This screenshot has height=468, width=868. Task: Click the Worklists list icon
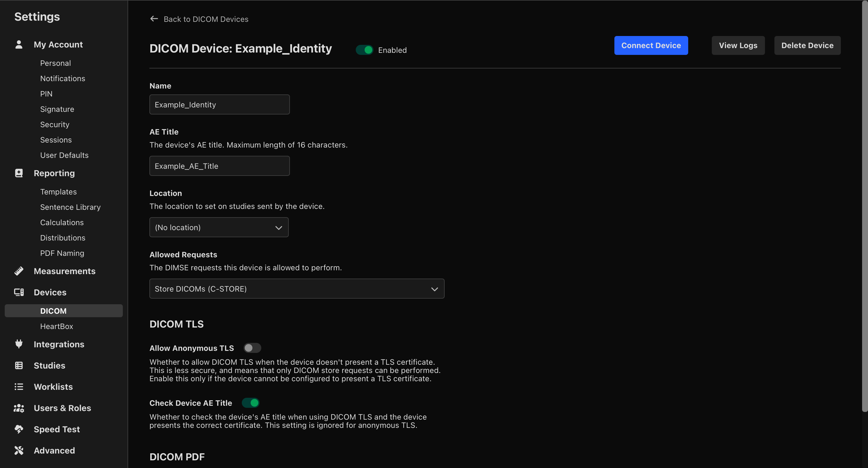[x=19, y=387]
